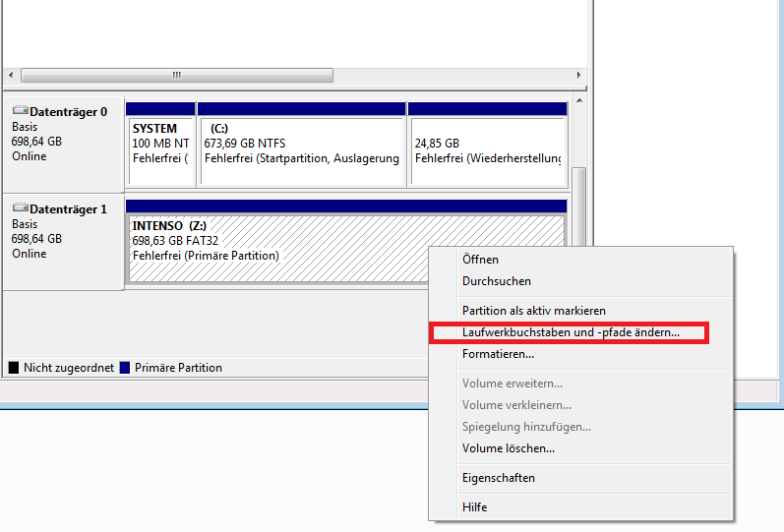
Task: Click the disk pane scroll-up arrow
Action: click(x=579, y=101)
